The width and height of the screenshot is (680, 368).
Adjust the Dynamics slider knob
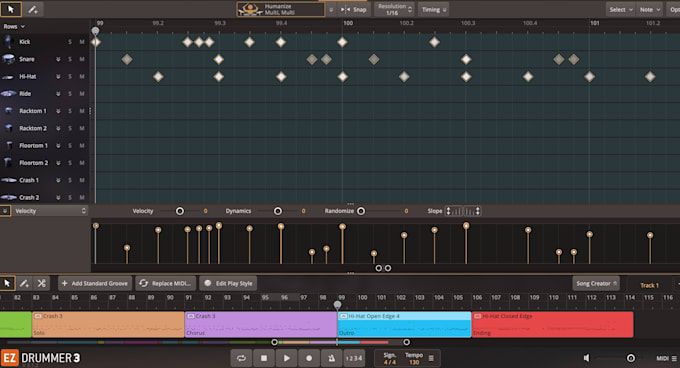(278, 211)
